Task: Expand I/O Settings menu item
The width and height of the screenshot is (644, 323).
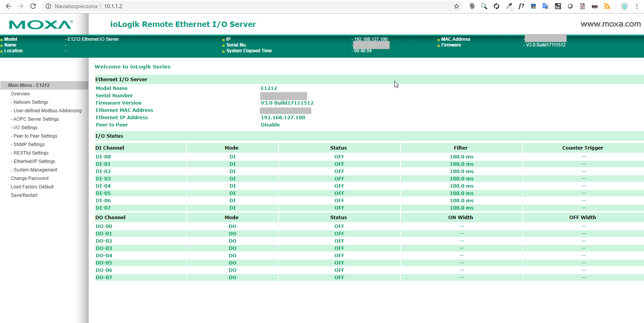Action: pos(25,128)
